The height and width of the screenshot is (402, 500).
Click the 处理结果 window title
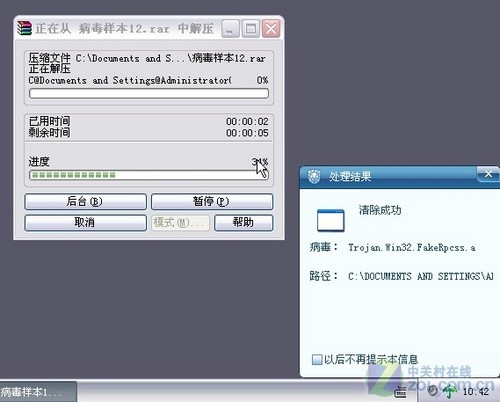(x=350, y=176)
